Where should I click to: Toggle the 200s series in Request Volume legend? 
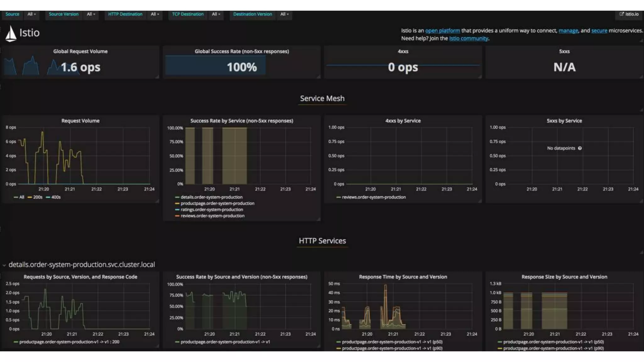(x=37, y=197)
